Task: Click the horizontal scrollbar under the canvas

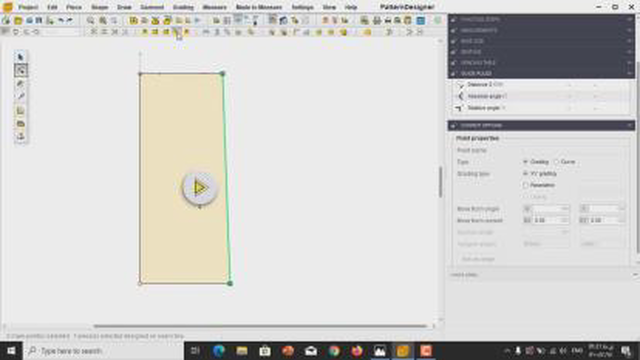Action: pos(260,326)
